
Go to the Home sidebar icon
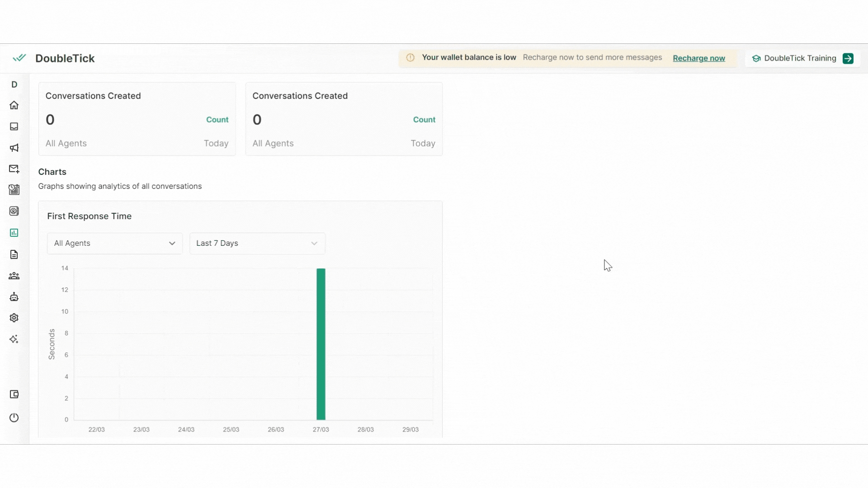(14, 105)
